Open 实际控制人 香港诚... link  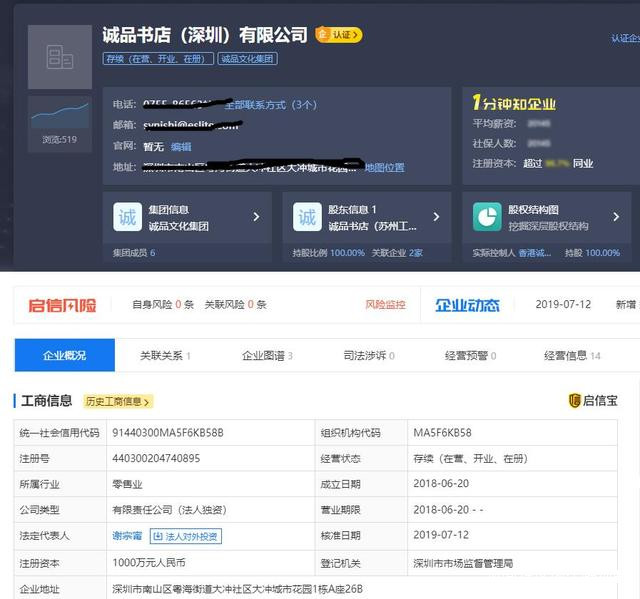pyautogui.click(x=512, y=253)
